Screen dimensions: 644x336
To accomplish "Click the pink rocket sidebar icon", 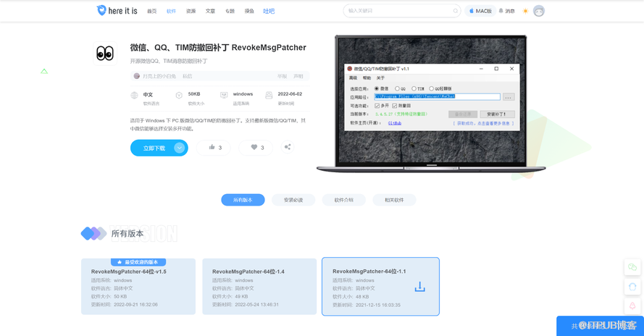I will (x=632, y=306).
